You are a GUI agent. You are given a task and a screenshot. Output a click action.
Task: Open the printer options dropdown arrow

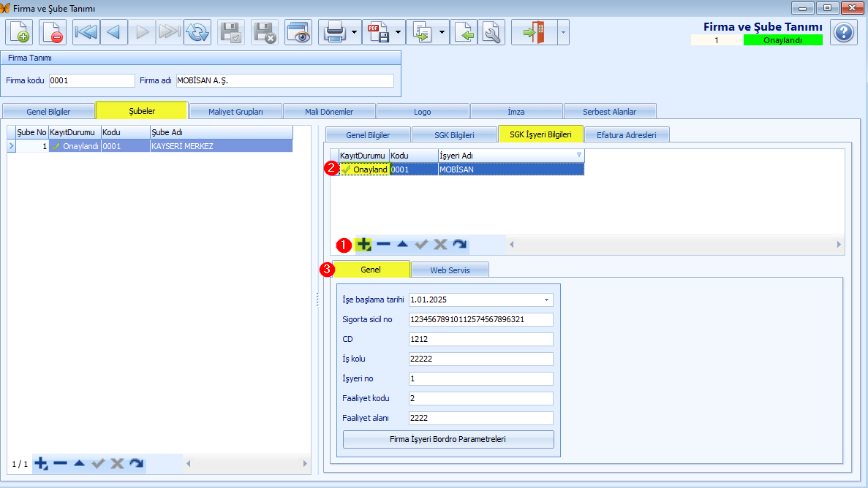pyautogui.click(x=354, y=32)
